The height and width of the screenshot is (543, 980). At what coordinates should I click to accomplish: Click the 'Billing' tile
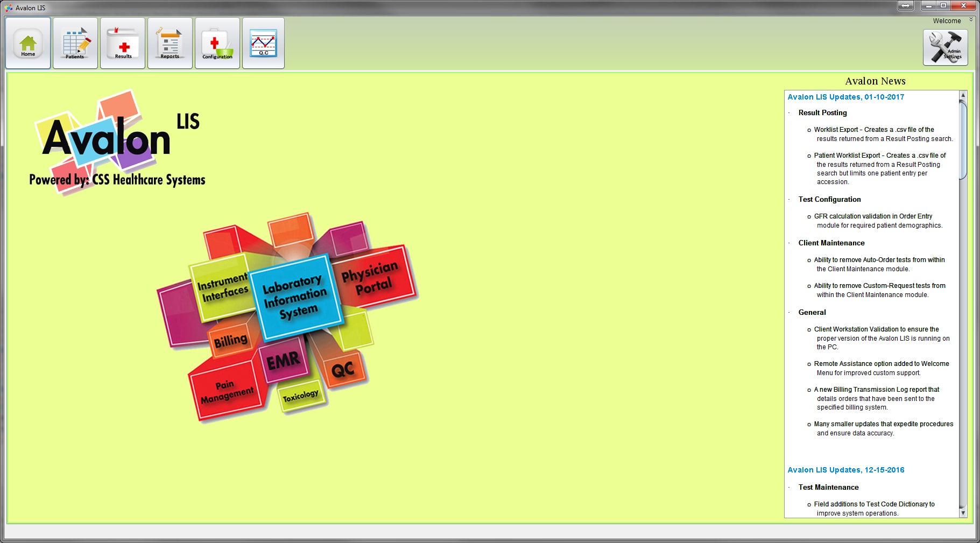(230, 341)
